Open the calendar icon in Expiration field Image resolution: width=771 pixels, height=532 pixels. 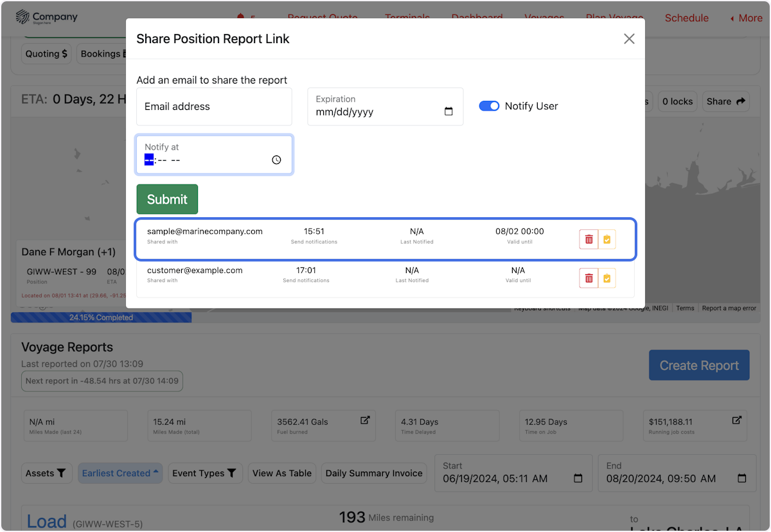448,111
